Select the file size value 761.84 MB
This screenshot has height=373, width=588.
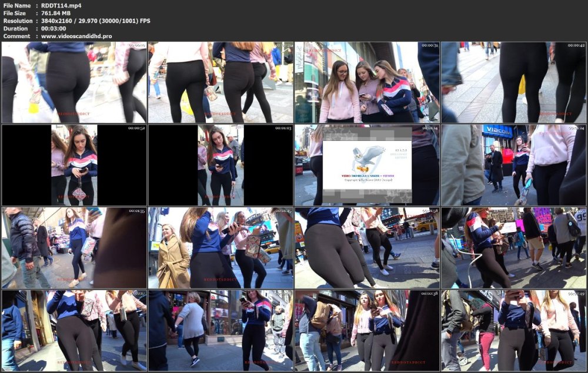point(55,13)
